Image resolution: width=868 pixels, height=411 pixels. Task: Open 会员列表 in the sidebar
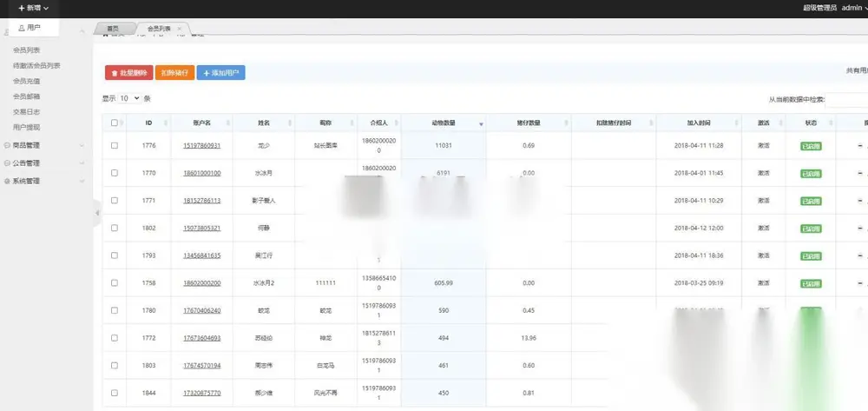click(27, 50)
